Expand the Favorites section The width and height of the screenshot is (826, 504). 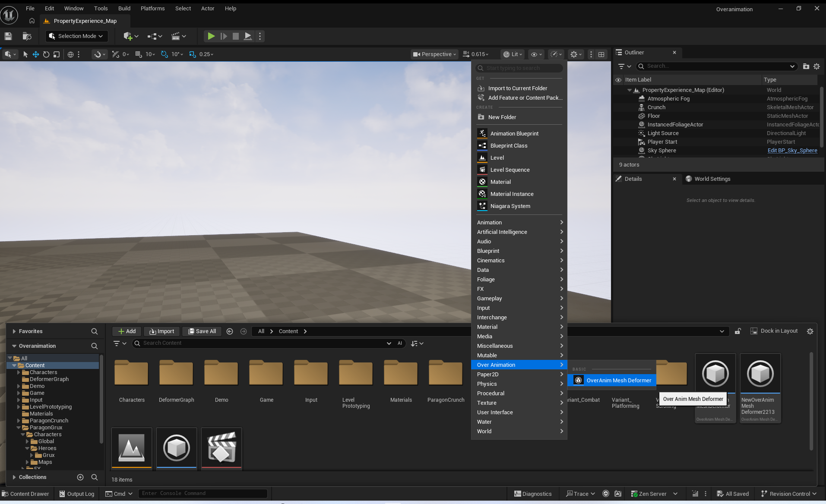tap(14, 331)
